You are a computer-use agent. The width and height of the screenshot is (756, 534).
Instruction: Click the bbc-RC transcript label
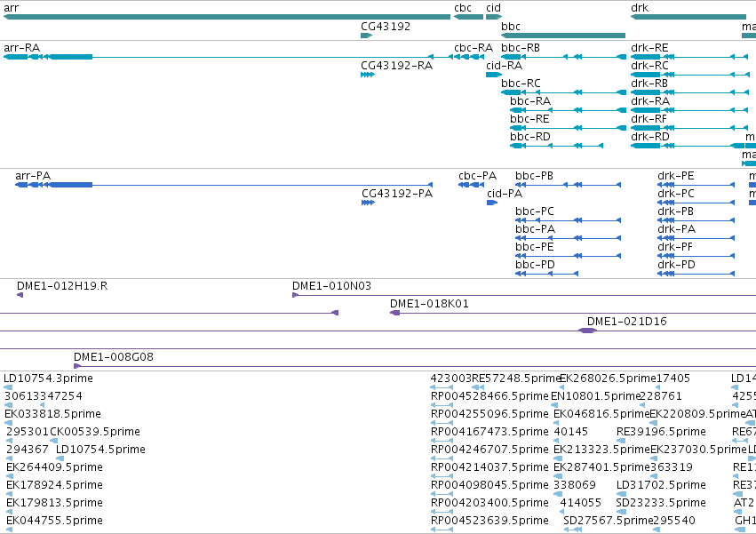[521, 84]
